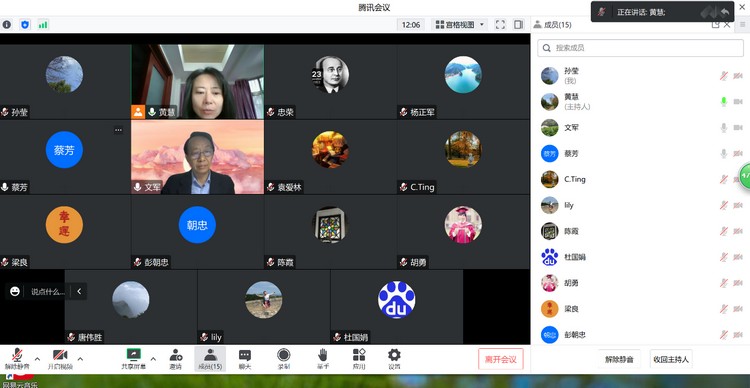Raise hand using the hand icon

[323, 358]
